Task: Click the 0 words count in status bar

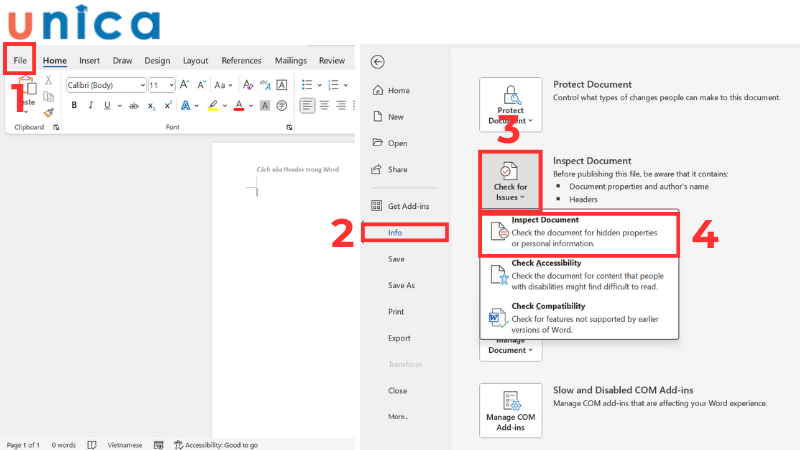Action: coord(63,445)
